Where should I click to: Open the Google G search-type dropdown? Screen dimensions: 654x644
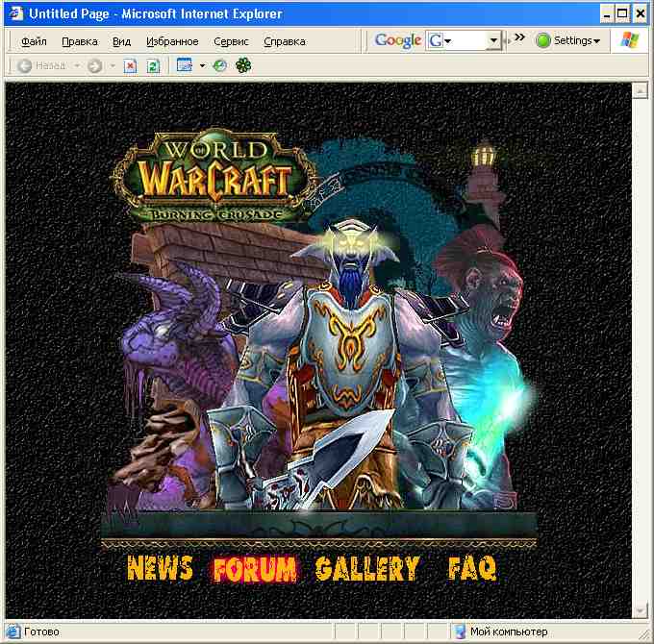coord(447,40)
